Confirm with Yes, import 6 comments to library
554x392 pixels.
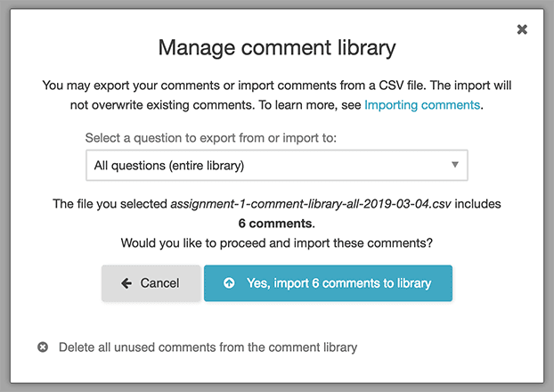328,283
